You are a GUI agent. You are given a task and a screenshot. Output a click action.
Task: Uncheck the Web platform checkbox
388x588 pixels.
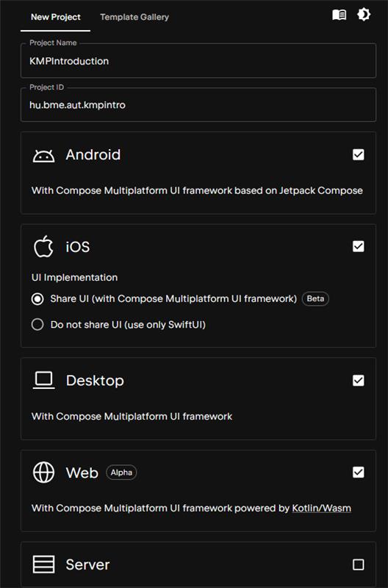[x=359, y=472]
